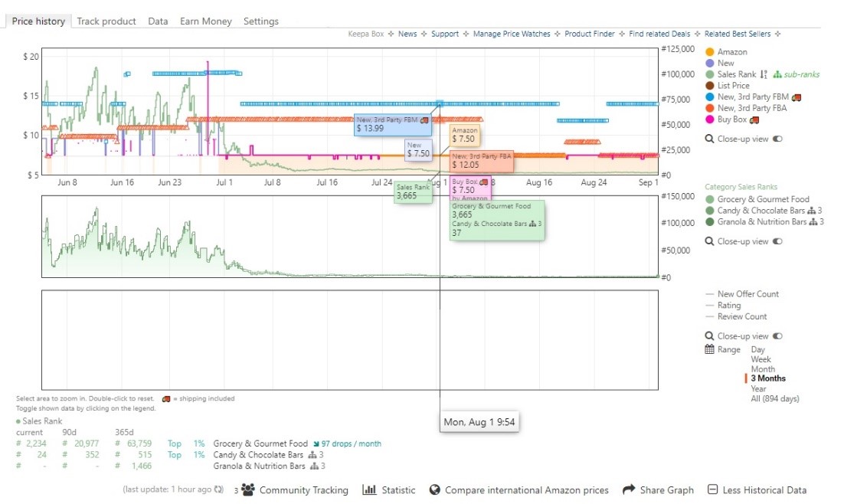
Task: Set chart range to Week
Action: pyautogui.click(x=761, y=359)
